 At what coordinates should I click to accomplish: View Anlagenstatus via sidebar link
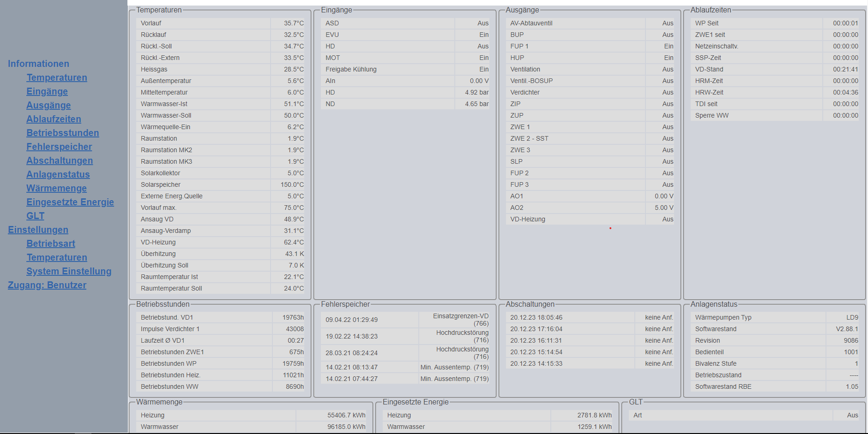tap(58, 174)
